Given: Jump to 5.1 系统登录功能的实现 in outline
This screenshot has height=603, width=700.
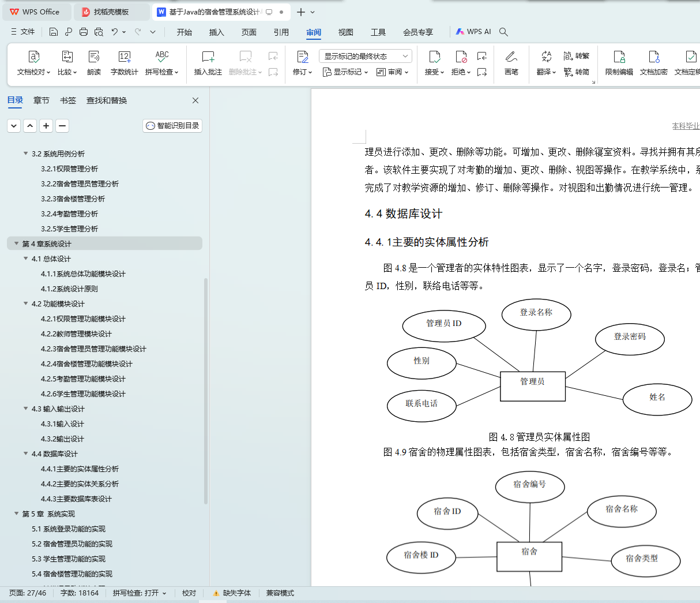Looking at the screenshot, I should [69, 529].
